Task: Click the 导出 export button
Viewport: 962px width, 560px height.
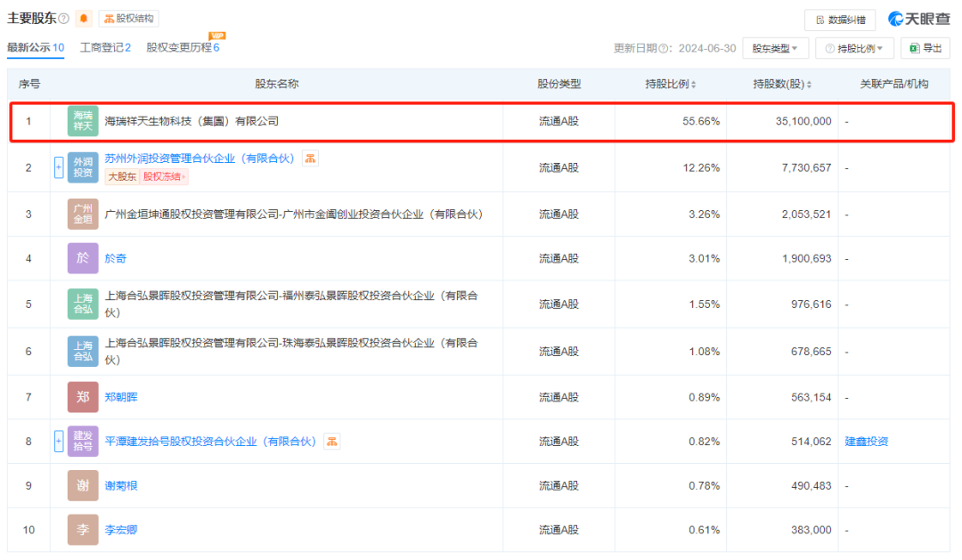Action: click(925, 48)
